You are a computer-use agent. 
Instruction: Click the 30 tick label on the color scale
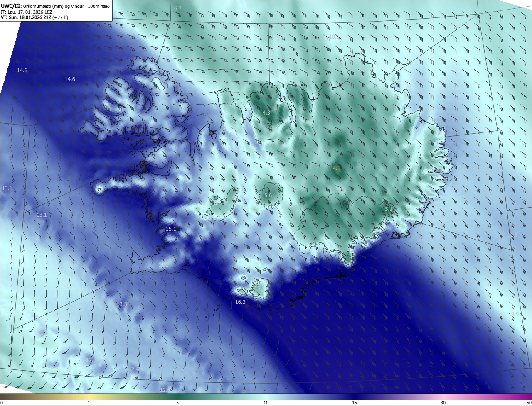443,403
